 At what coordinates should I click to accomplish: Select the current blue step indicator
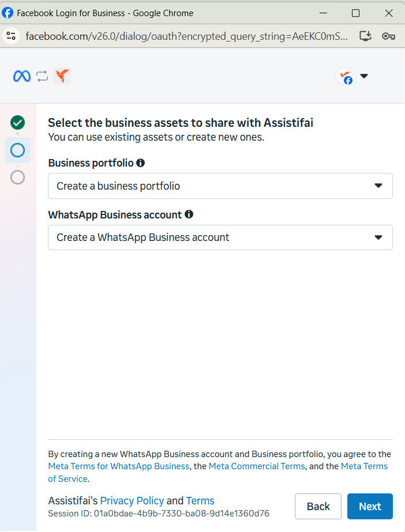tap(18, 150)
